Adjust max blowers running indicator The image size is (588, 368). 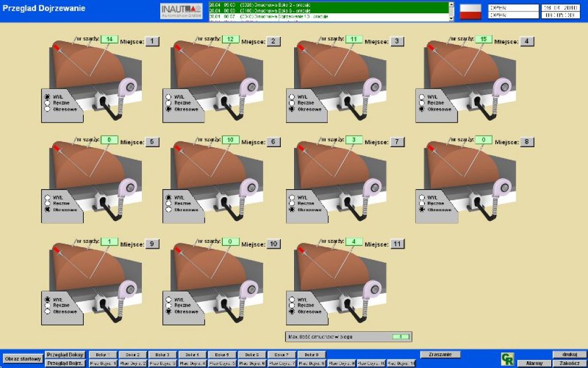[x=401, y=336]
